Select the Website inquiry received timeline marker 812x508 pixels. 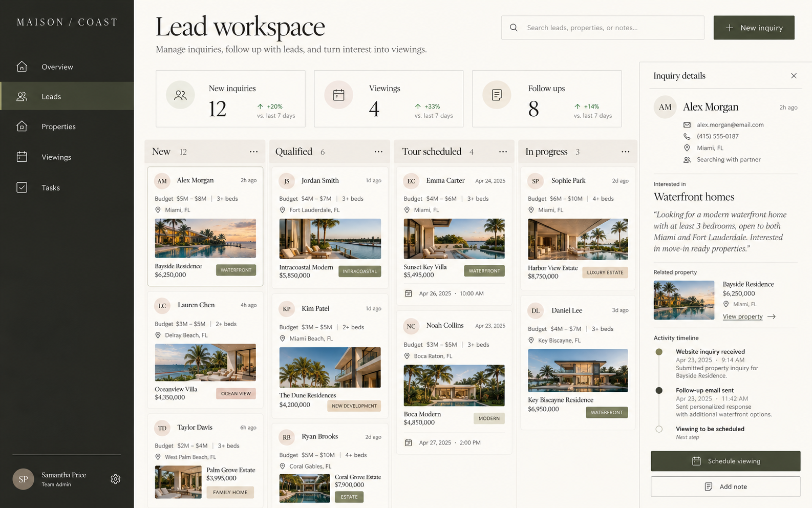[659, 352]
